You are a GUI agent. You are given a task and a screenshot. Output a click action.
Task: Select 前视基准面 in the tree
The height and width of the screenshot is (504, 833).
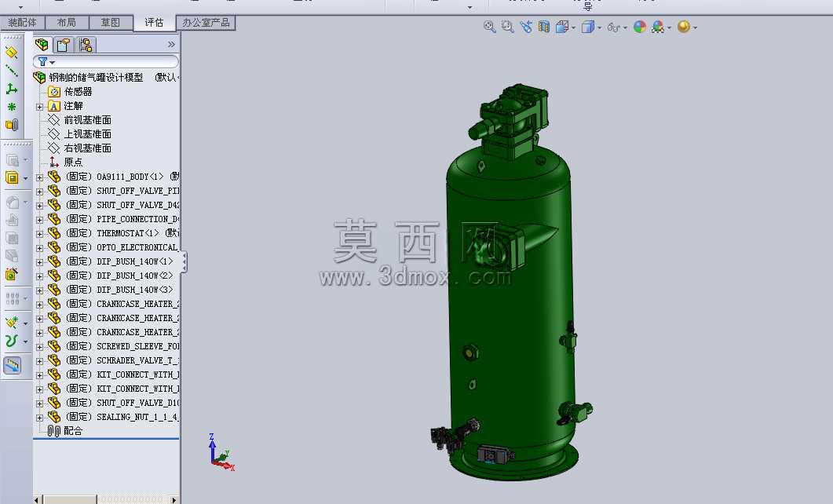point(88,120)
